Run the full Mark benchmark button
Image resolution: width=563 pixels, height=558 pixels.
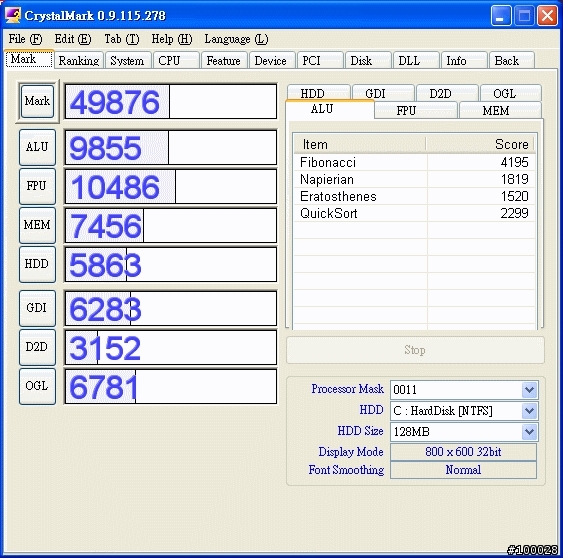coord(37,101)
